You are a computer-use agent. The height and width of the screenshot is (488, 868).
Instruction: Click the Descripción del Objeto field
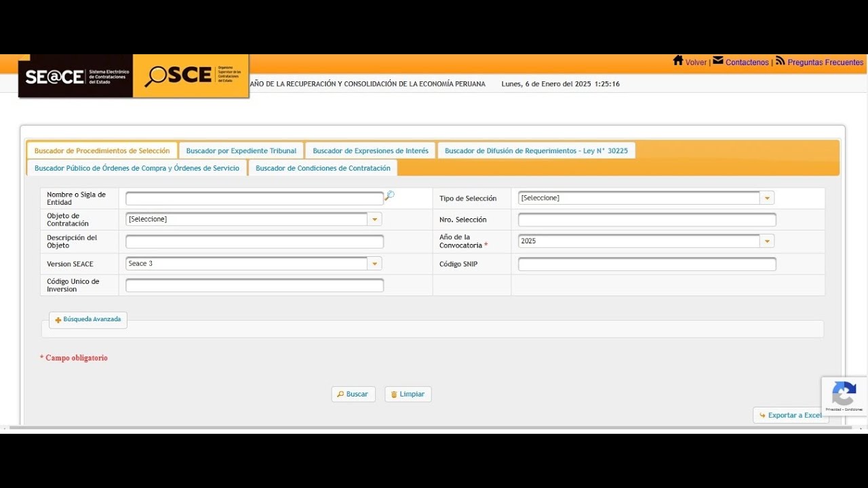(x=254, y=242)
